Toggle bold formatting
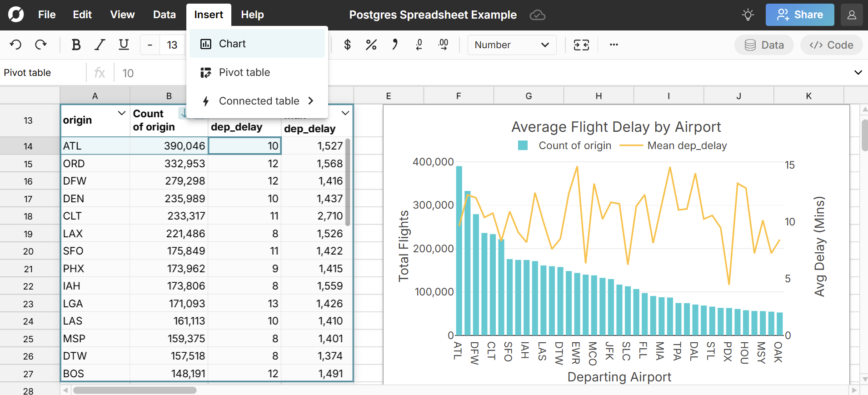The height and width of the screenshot is (395, 868). pyautogui.click(x=76, y=45)
